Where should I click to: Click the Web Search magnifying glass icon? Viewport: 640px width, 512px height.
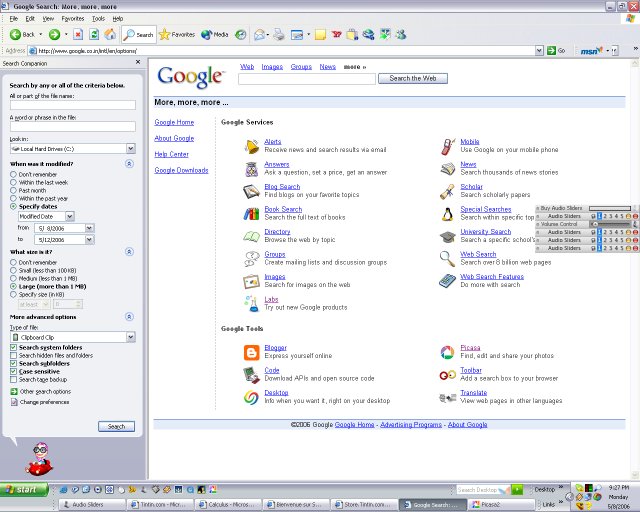coord(447,258)
